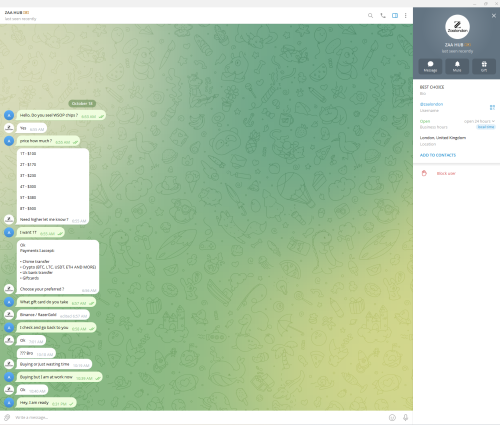Click the October 18 date badge

82,104
